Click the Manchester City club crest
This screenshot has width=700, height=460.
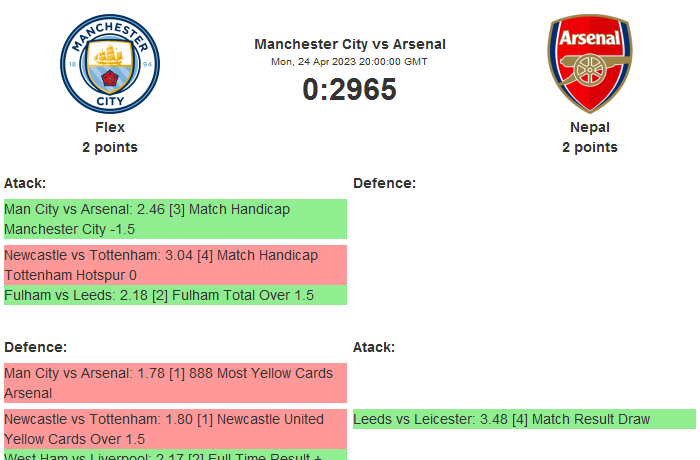coord(110,63)
